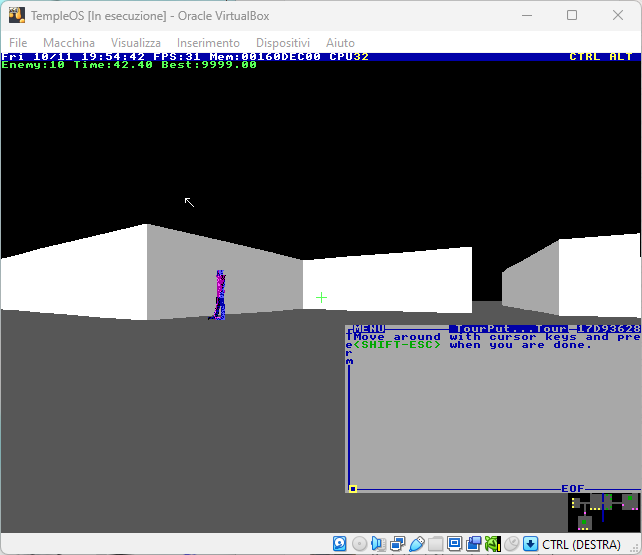Open the USB devices status icon
This screenshot has width=642, height=555.
[416, 544]
